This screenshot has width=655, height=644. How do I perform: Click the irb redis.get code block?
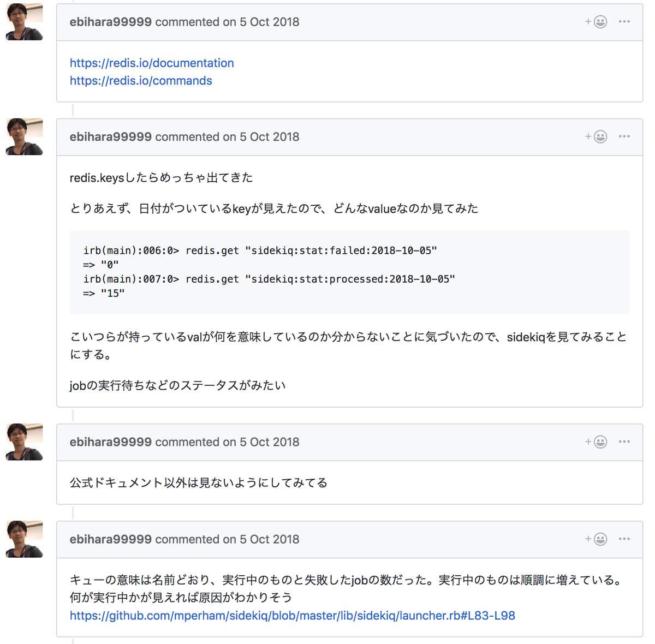click(349, 272)
